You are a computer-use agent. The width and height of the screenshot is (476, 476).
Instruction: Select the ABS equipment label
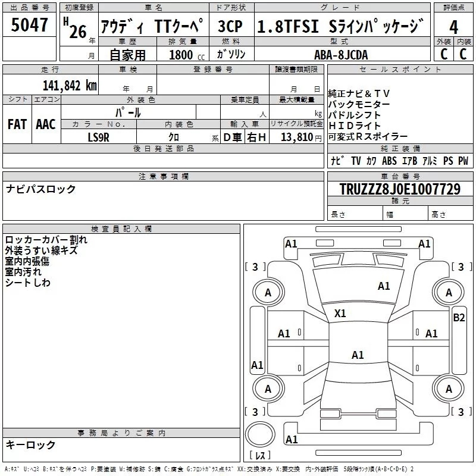pos(389,161)
